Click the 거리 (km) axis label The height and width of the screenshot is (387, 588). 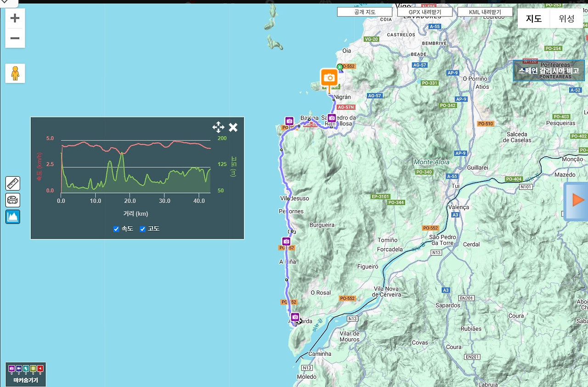[136, 214]
